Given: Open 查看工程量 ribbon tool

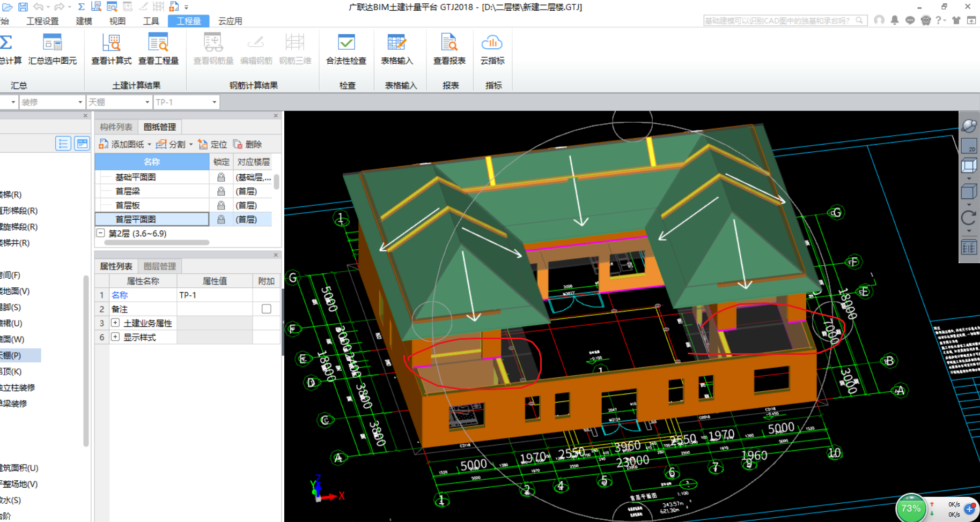Looking at the screenshot, I should coord(158,49).
